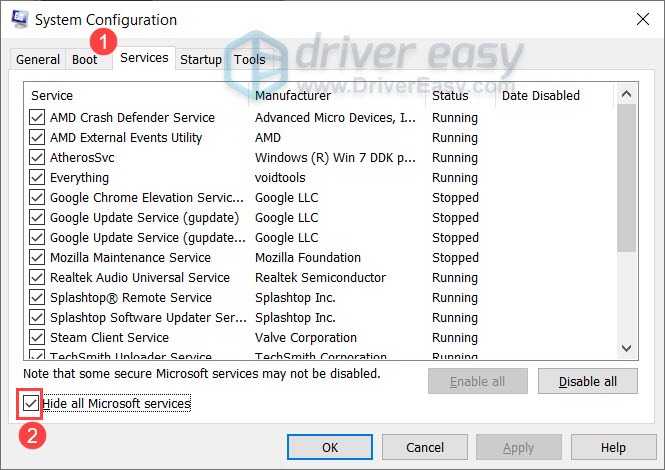The height and width of the screenshot is (470, 665).
Task: Open Help for System Configuration
Action: (613, 447)
